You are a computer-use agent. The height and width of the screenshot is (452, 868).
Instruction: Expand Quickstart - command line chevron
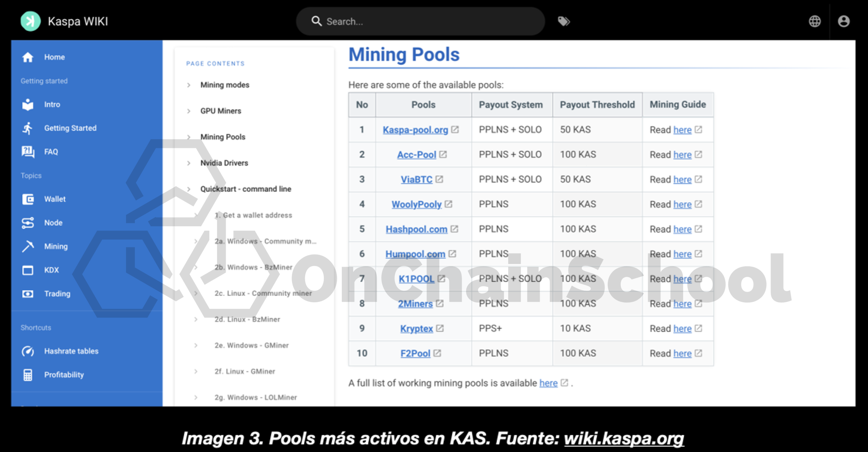tap(189, 189)
